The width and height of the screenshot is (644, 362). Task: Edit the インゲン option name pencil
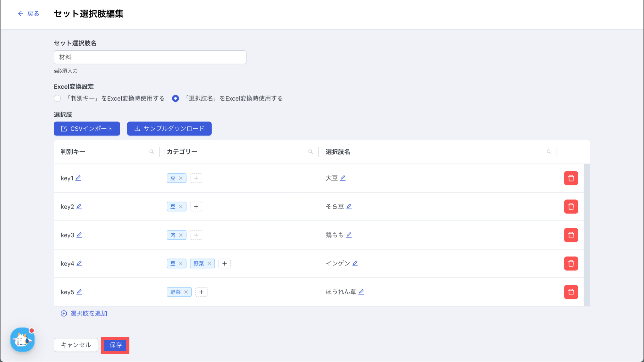point(355,263)
